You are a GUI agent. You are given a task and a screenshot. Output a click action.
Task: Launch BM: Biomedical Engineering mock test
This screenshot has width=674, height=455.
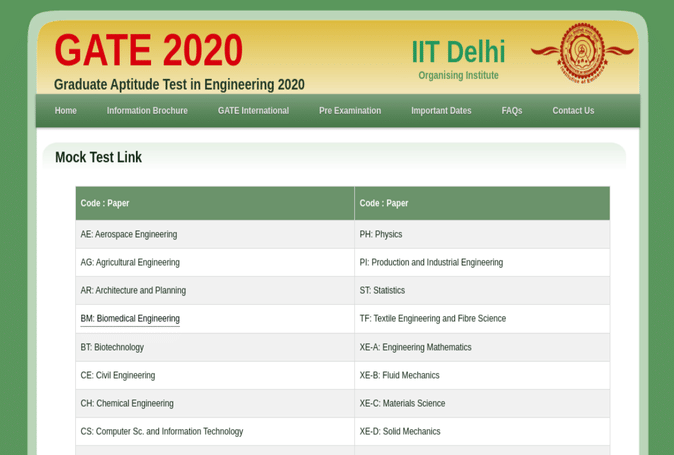coord(130,319)
